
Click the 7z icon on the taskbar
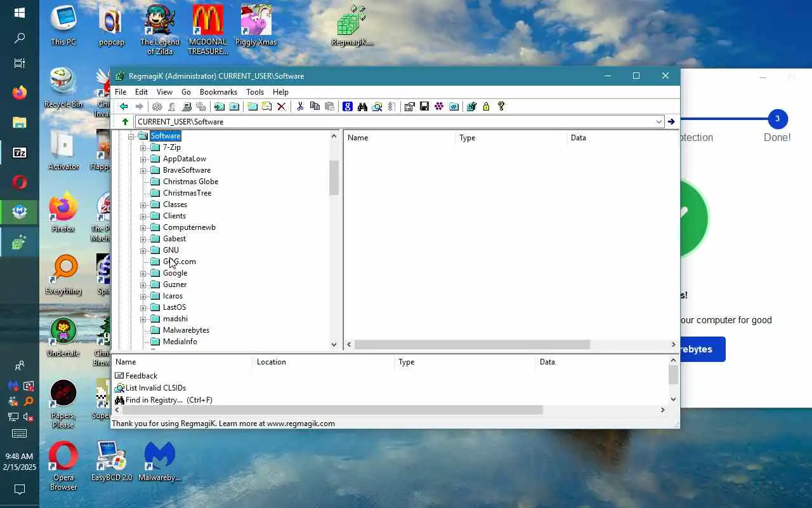coord(20,153)
